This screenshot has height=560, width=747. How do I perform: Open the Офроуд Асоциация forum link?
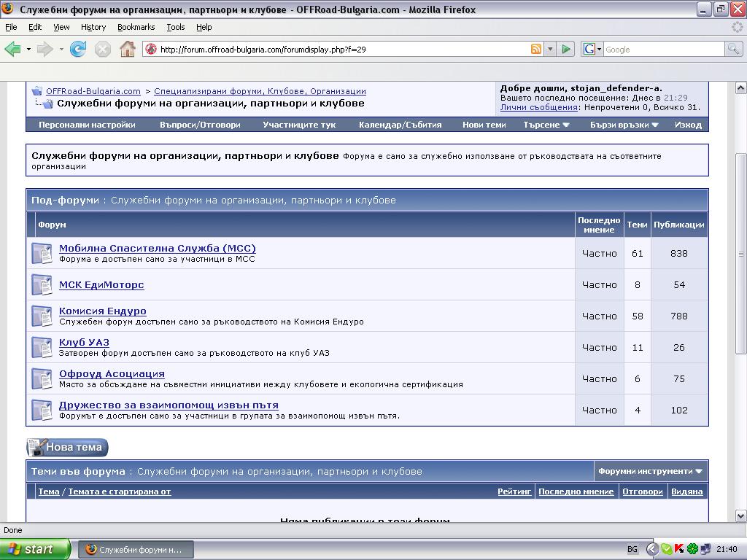(112, 373)
